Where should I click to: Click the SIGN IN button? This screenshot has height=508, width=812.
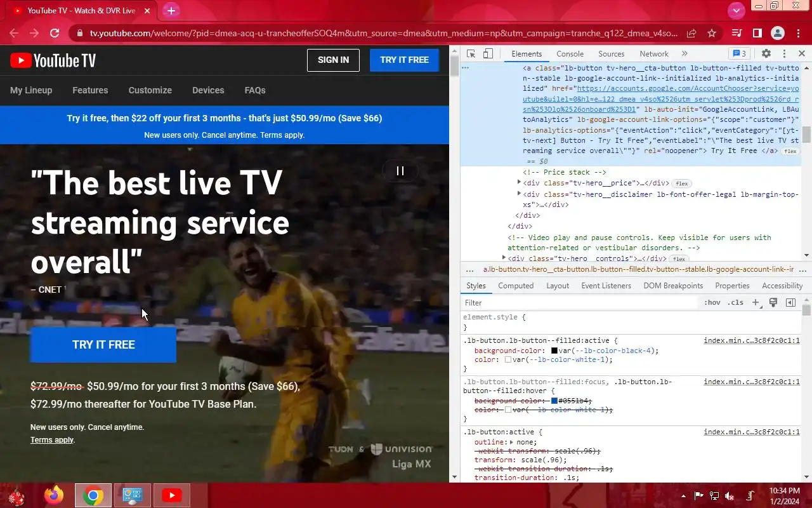click(333, 60)
